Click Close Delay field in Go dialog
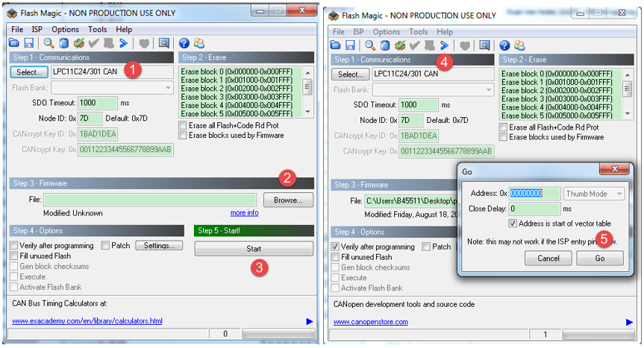This screenshot has height=348, width=644. click(534, 209)
